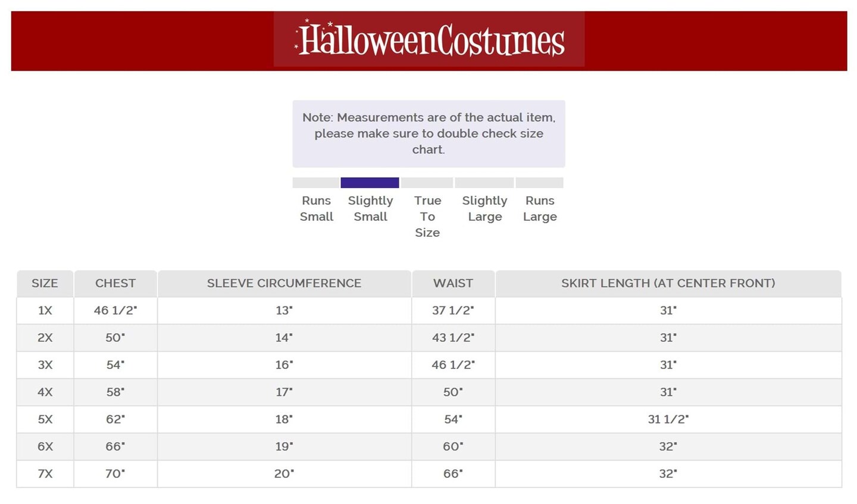857x504 pixels.
Task: Click the HalloweenCostumes logo
Action: (x=429, y=40)
